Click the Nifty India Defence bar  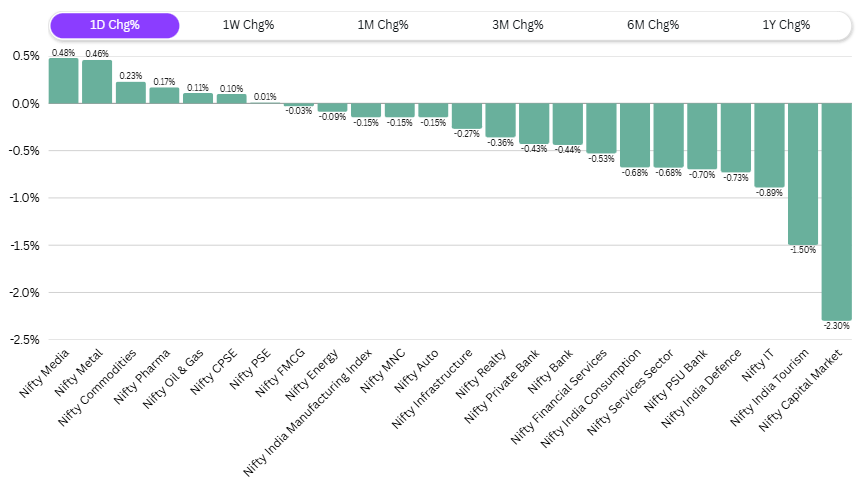tap(735, 137)
